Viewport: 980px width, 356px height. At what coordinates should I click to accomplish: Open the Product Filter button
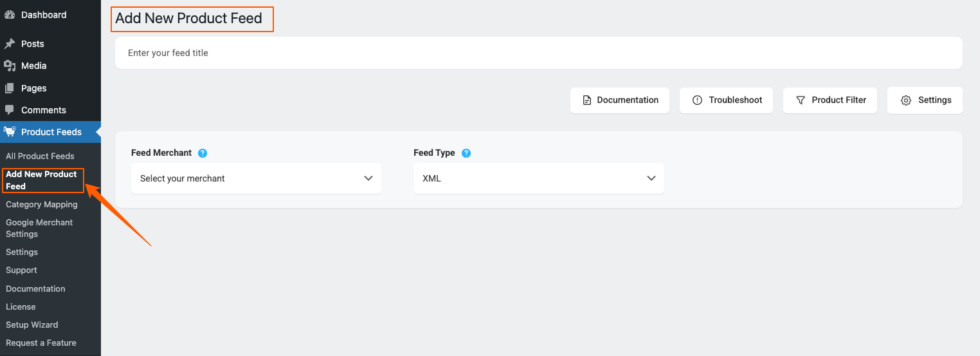830,100
